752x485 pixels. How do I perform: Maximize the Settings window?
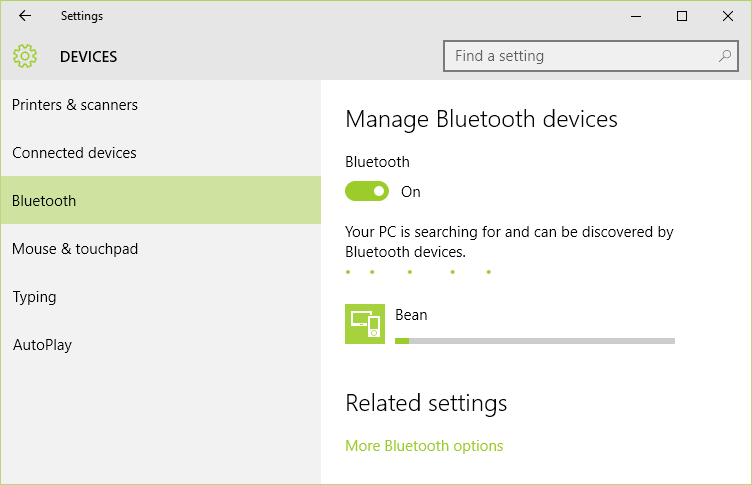point(682,16)
